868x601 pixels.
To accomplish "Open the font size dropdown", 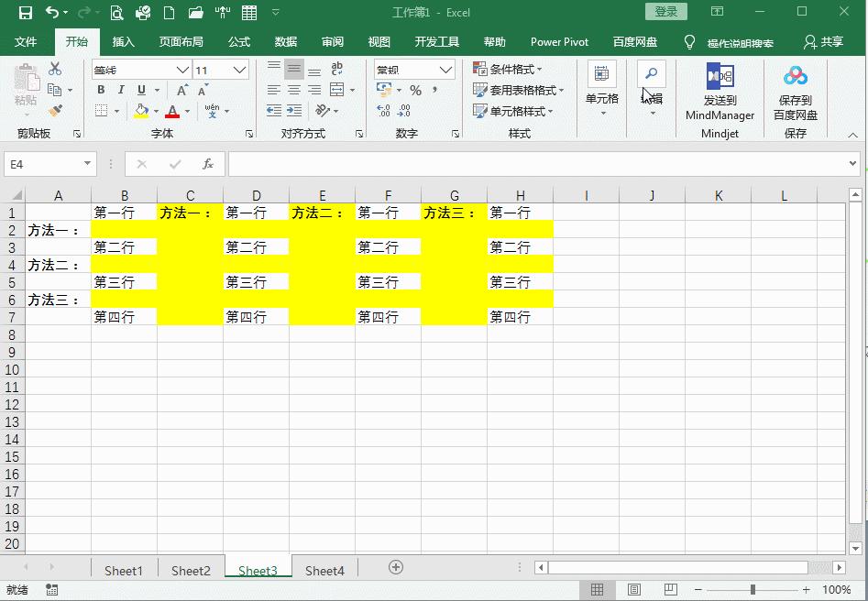I will pos(240,70).
